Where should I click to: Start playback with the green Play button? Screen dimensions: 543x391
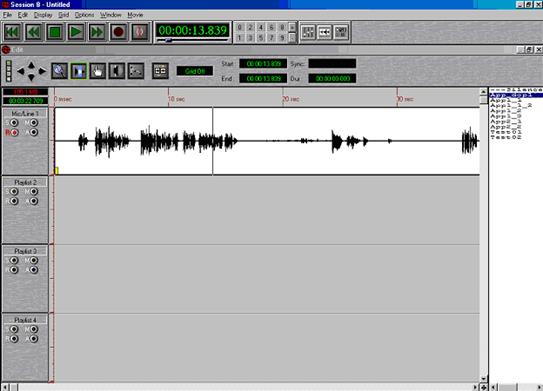76,32
